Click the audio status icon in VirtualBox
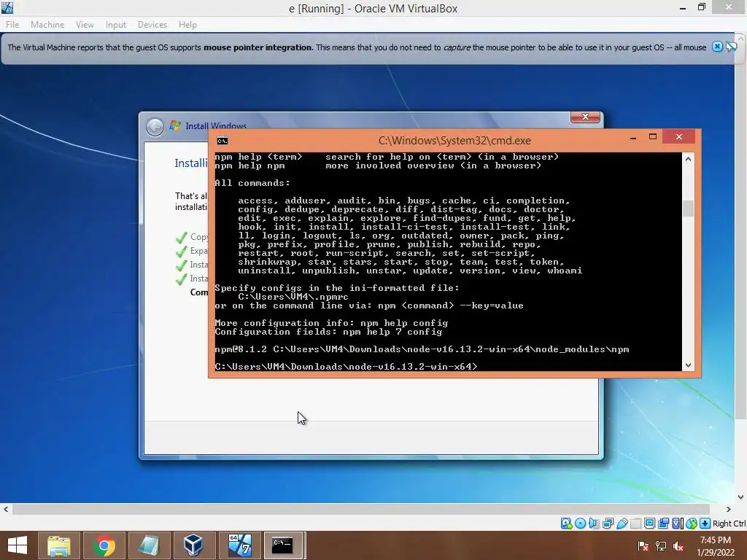 594,524
